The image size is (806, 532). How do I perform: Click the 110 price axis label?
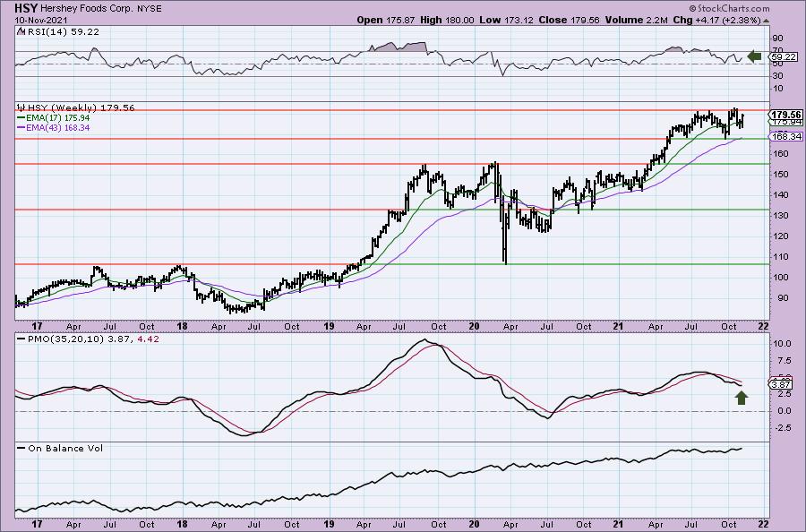pos(779,257)
